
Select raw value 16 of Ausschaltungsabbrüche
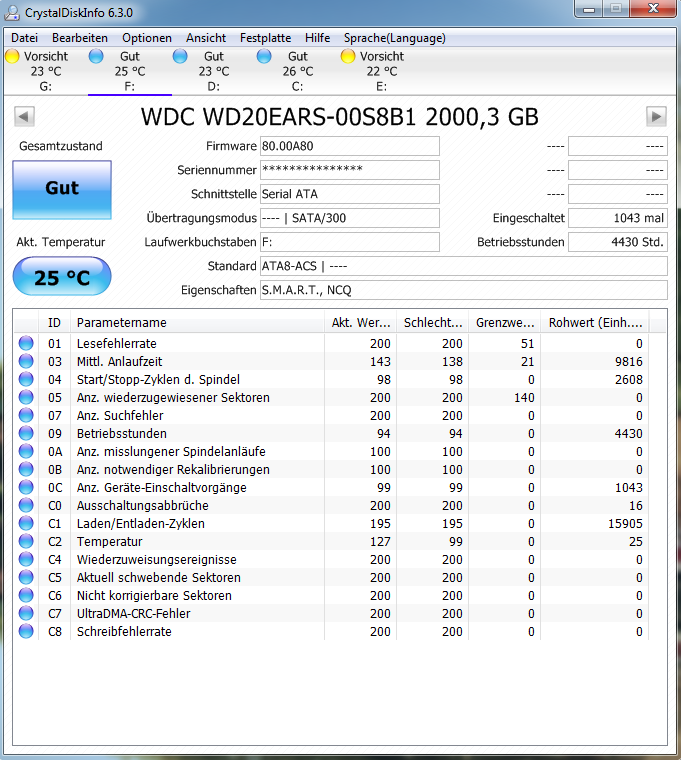point(636,506)
